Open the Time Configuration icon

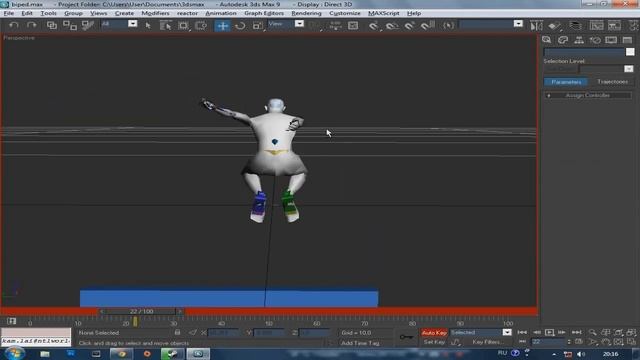click(579, 342)
